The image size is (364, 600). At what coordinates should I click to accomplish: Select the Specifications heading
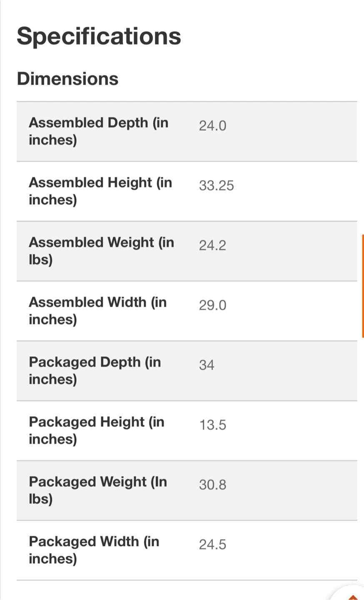pos(99,36)
